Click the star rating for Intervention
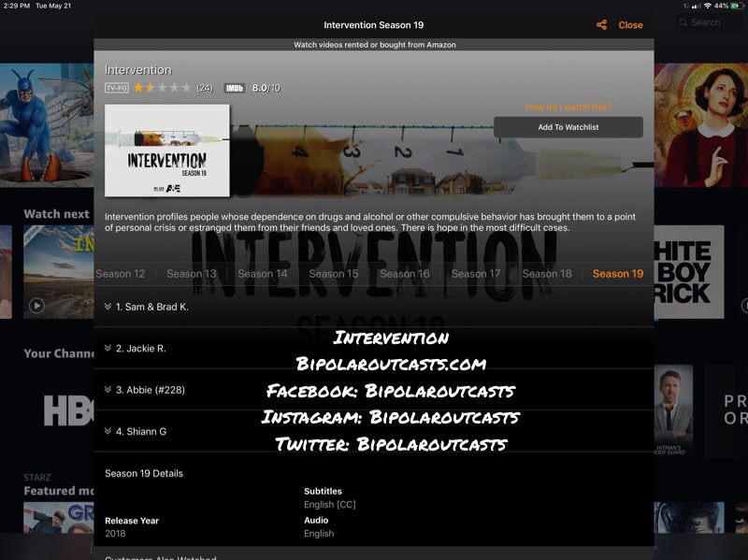 pos(162,88)
